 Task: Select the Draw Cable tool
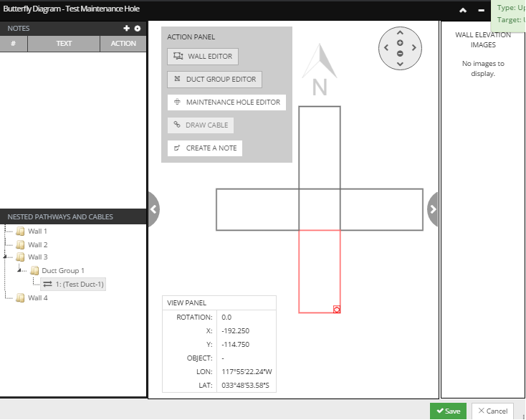(200, 125)
